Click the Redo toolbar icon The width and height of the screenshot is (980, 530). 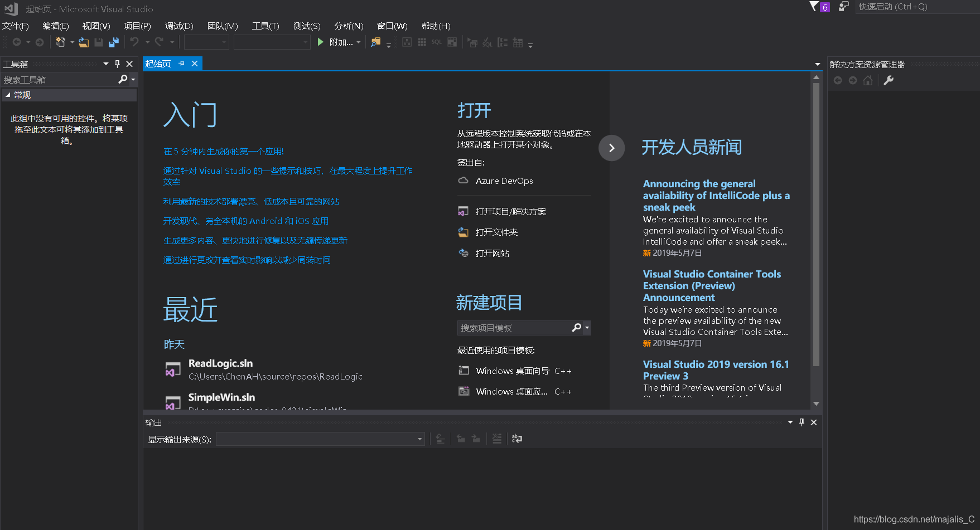click(x=159, y=42)
